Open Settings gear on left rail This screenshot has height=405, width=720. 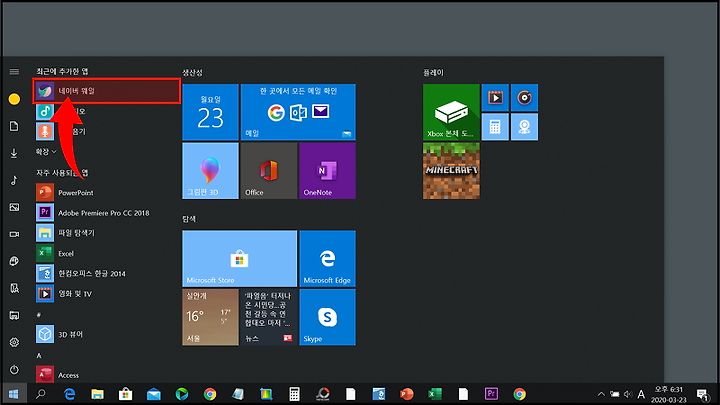(x=14, y=342)
